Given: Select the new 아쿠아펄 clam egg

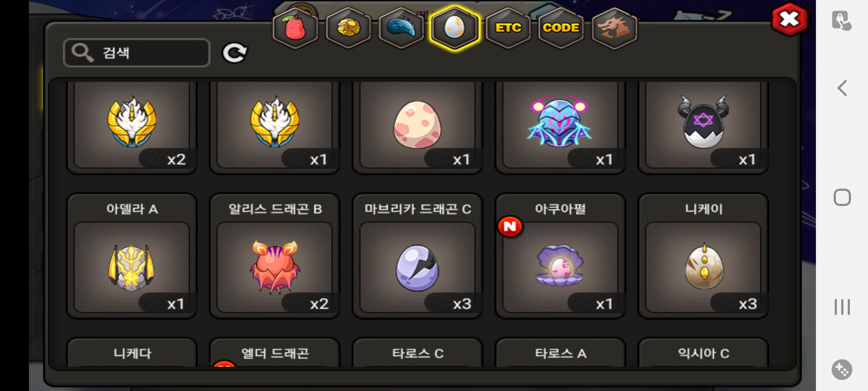Looking at the screenshot, I should 560,256.
